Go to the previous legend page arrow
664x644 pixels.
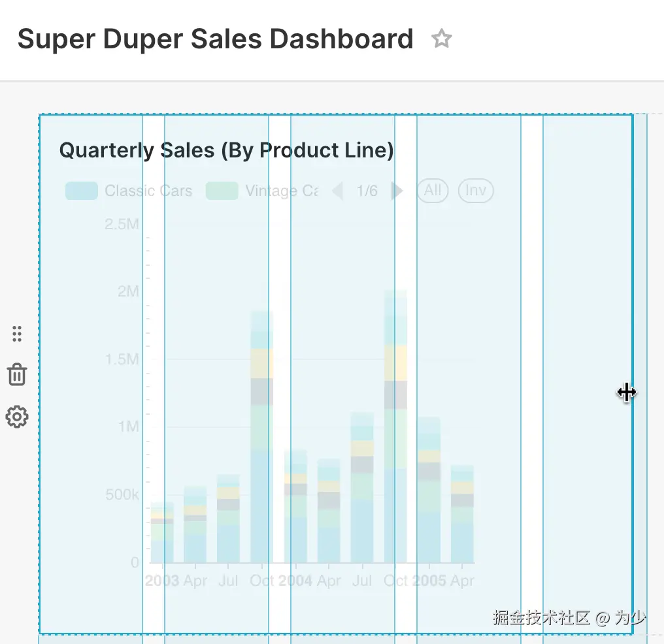[x=337, y=191]
